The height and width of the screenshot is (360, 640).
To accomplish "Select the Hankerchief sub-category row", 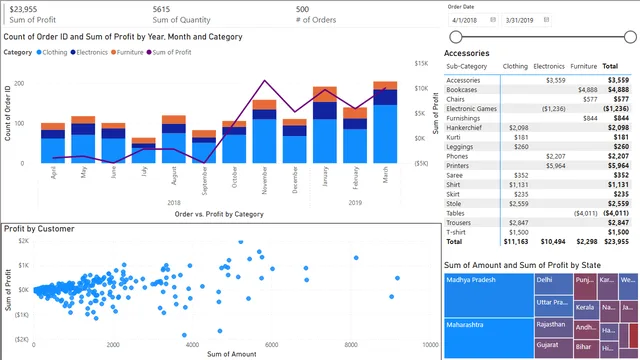I will coord(538,128).
